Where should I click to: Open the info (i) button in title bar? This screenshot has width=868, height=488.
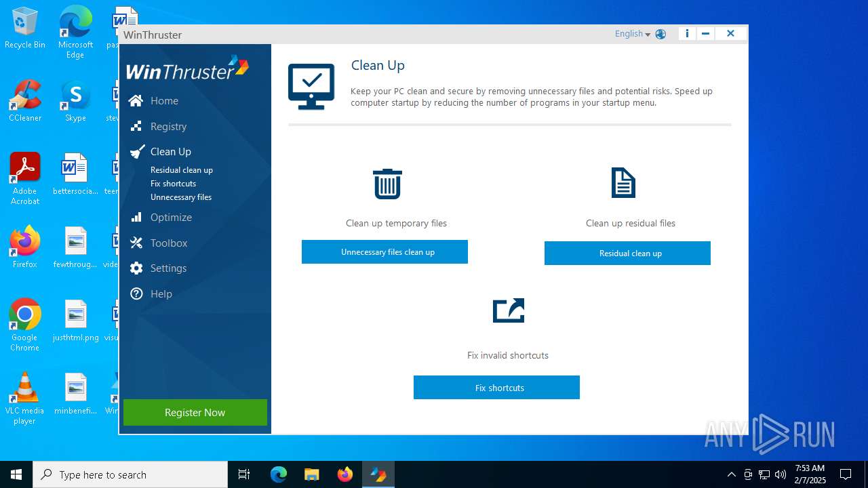[687, 33]
